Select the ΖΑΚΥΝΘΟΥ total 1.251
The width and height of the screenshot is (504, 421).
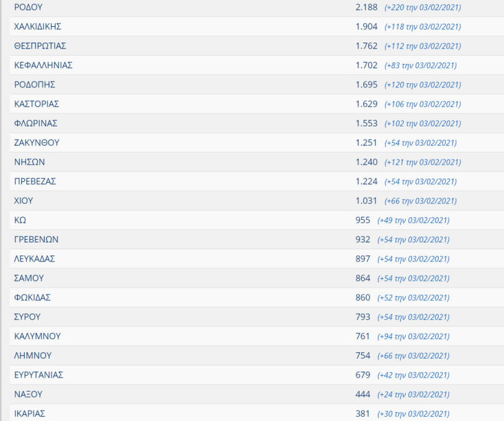pyautogui.click(x=366, y=143)
